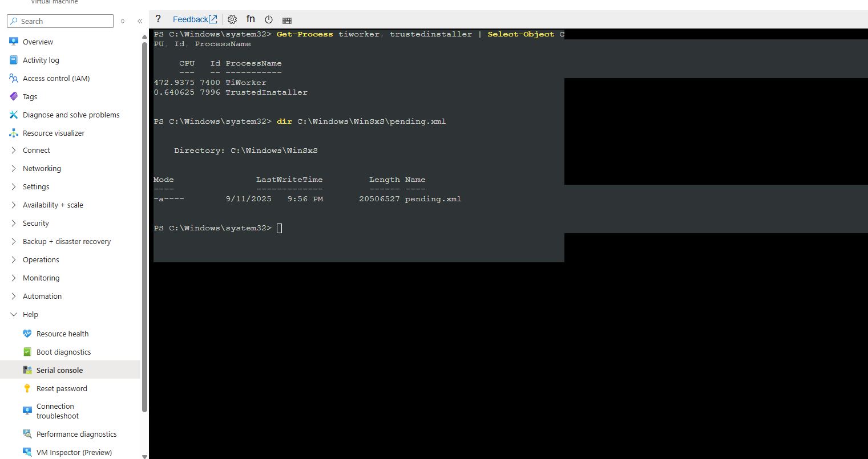Click the '472.9375' CPU value
Viewport: 868px width, 459px height.
(174, 83)
